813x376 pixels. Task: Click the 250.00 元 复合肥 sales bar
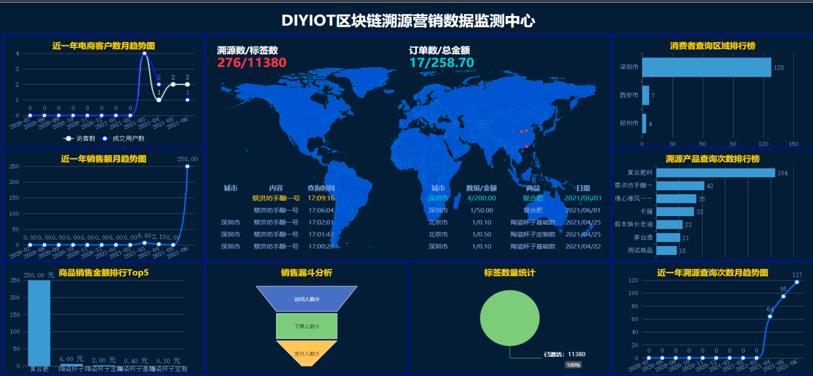pos(39,323)
